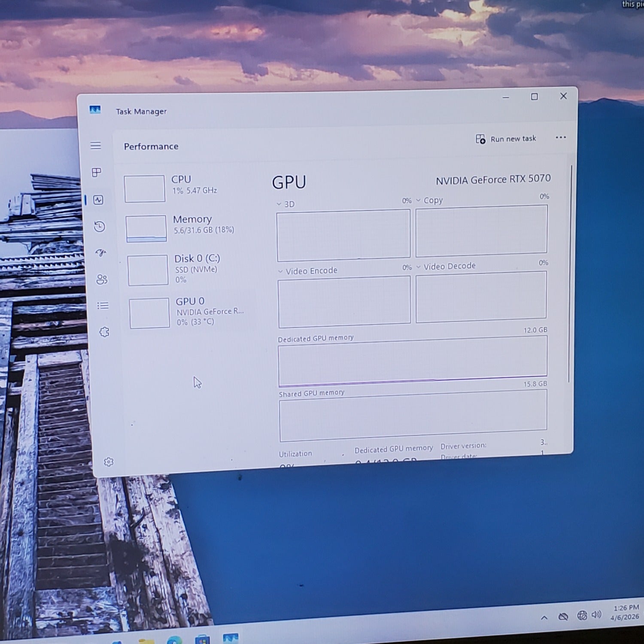Open the App history page icon
This screenshot has width=644, height=644.
coord(100,227)
